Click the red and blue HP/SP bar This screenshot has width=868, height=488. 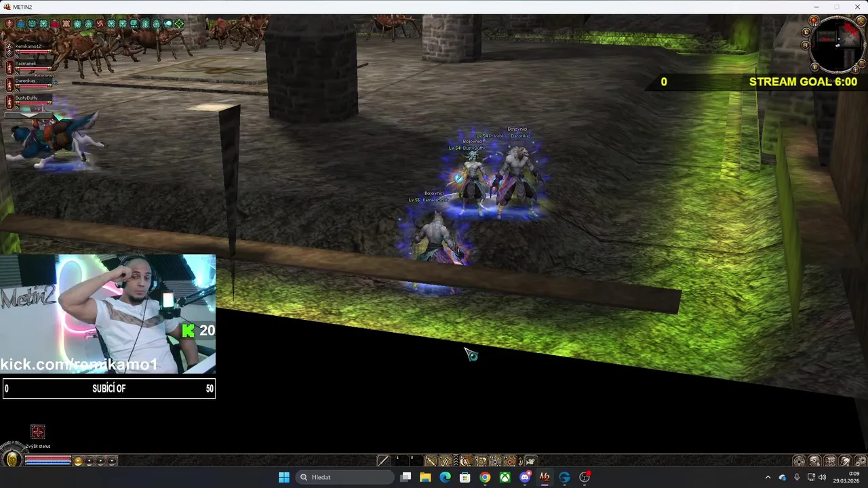click(x=47, y=461)
